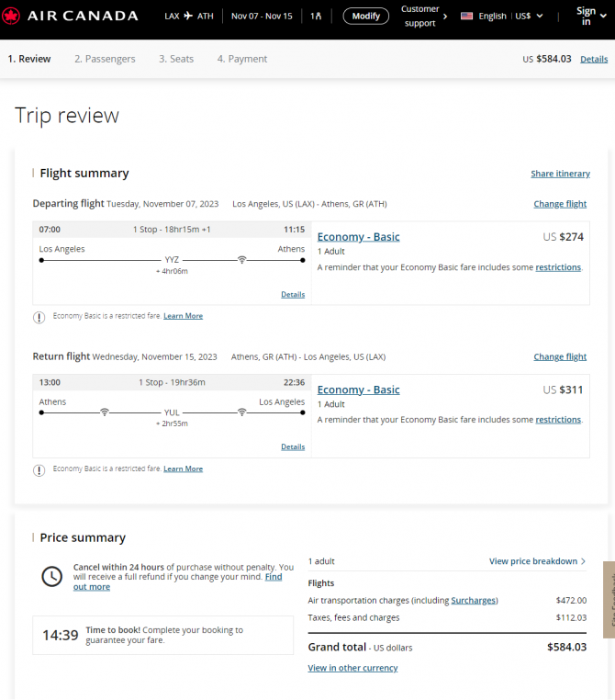Go to the 2. Passengers step
615x700 pixels.
pos(105,59)
